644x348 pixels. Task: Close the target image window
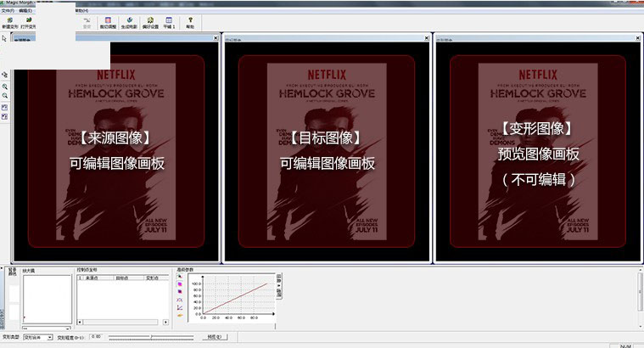(427, 38)
